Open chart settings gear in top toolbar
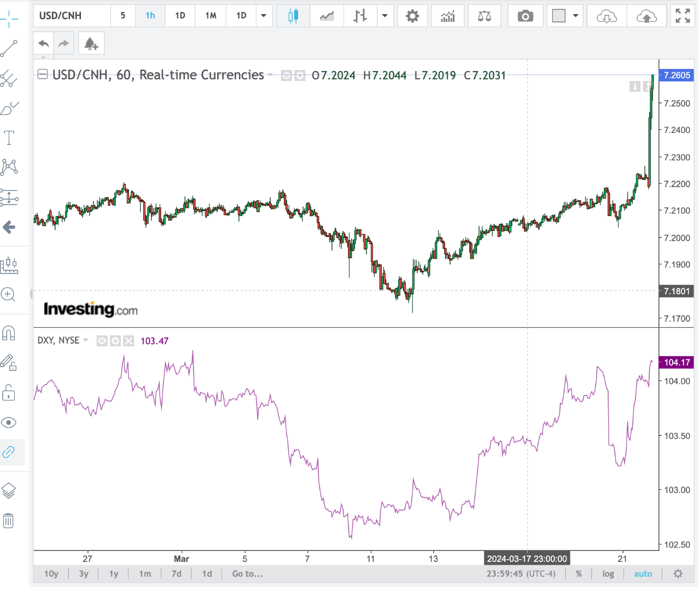 click(412, 16)
